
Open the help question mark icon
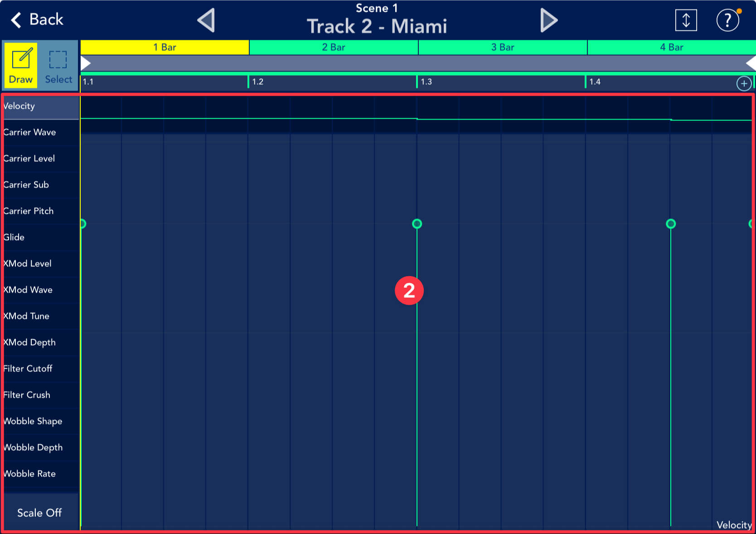[x=727, y=20]
